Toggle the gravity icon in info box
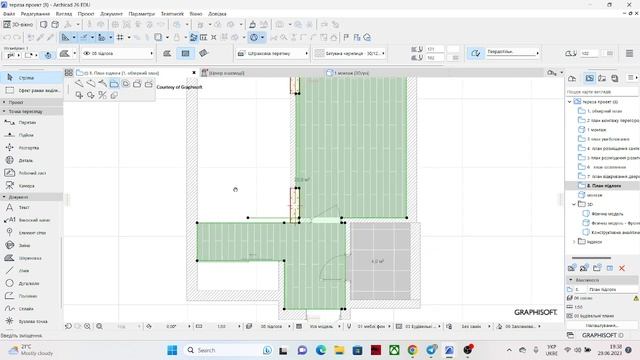640x360 pixels. pos(48,55)
